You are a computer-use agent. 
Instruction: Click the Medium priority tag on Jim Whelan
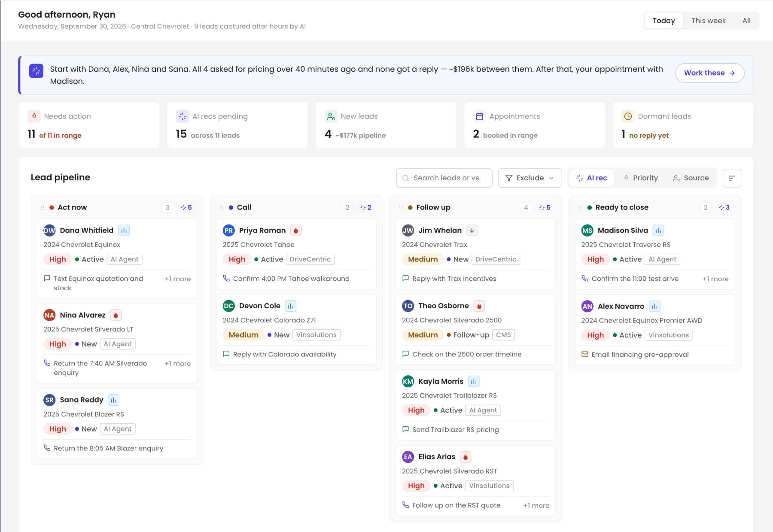pos(423,259)
